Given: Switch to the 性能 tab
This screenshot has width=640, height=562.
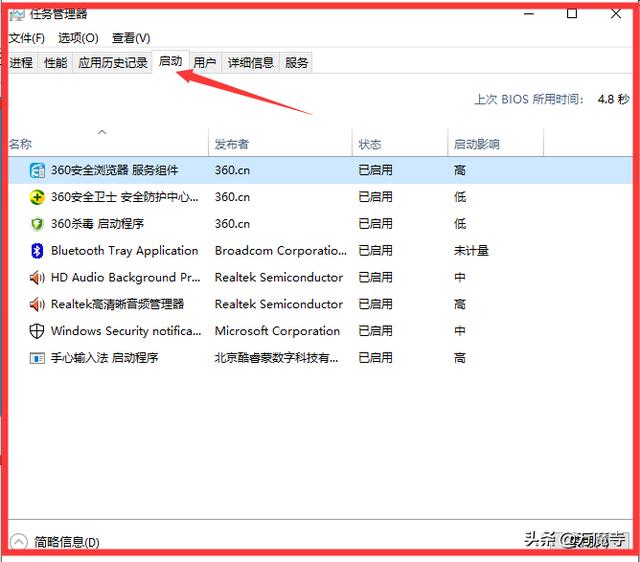Looking at the screenshot, I should click(x=56, y=62).
